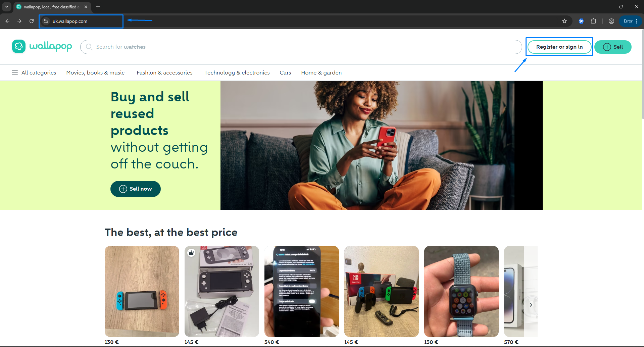644x347 pixels.
Task: Reload the page
Action: click(32, 21)
